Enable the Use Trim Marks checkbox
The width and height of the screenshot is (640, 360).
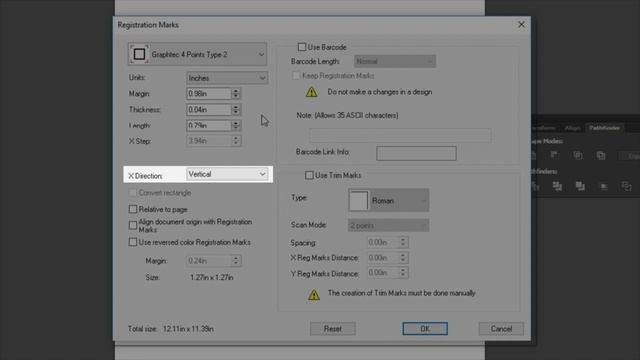309,175
